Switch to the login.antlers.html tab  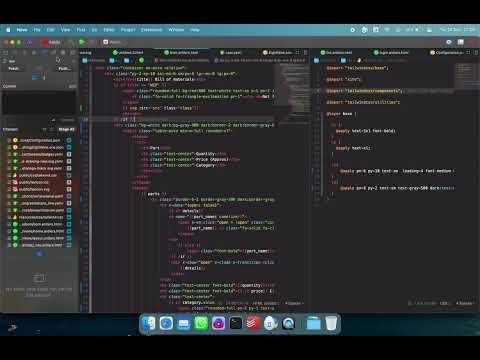click(x=391, y=52)
